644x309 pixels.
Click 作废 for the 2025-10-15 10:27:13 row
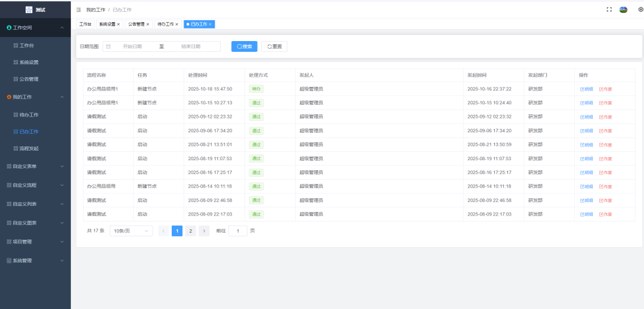click(605, 103)
